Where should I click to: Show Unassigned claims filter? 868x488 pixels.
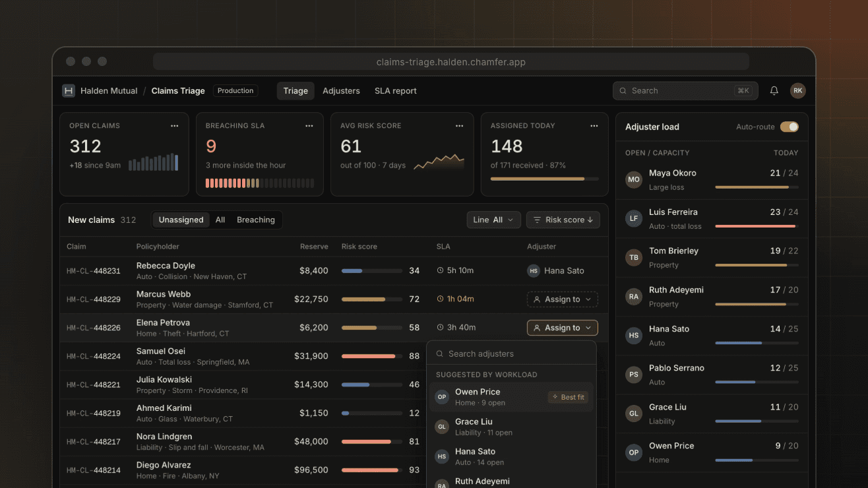[x=181, y=220]
